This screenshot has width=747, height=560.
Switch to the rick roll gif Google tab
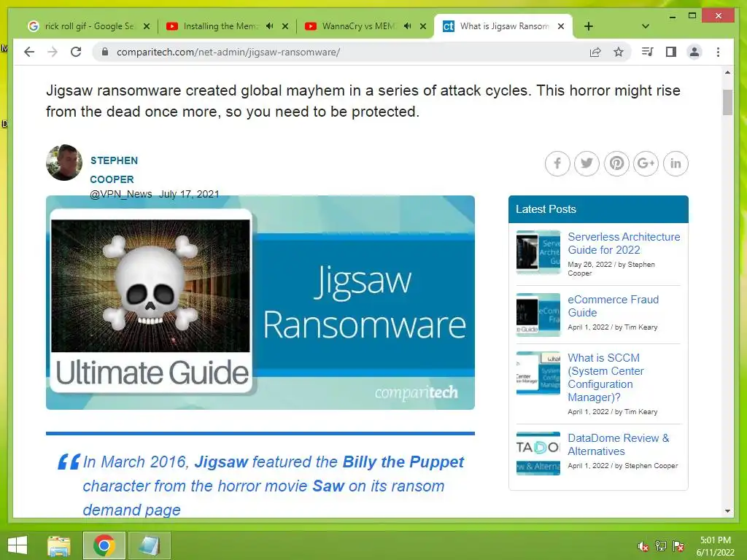click(x=88, y=26)
